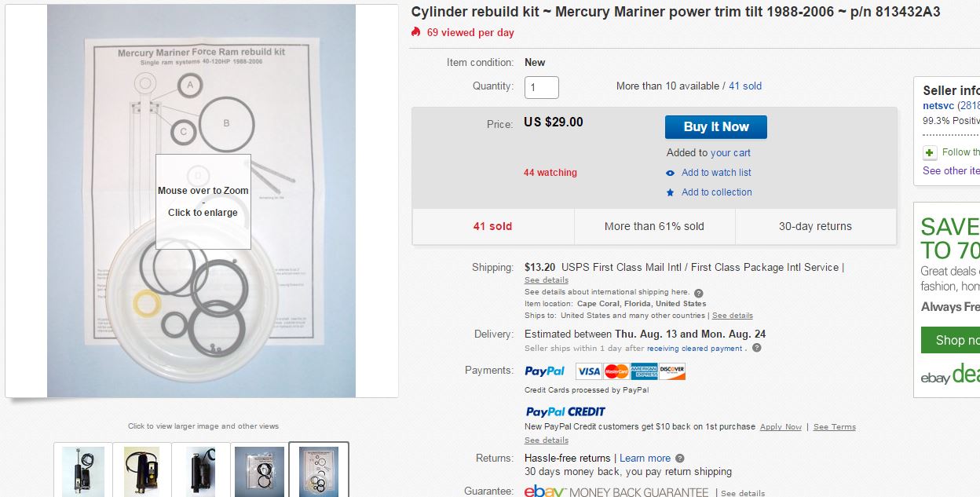Click the American Express card icon
This screenshot has width=980, height=497.
[x=645, y=371]
